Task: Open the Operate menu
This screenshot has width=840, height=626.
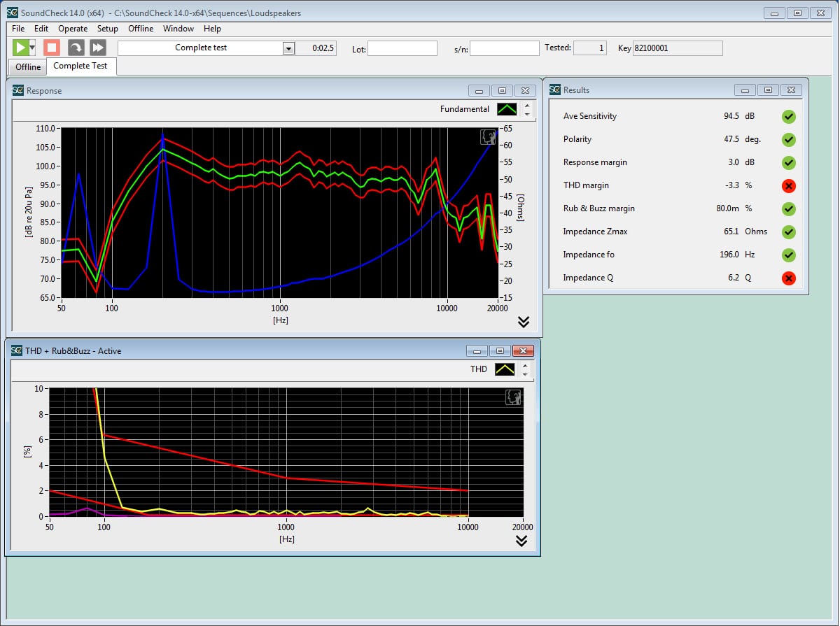Action: 73,29
